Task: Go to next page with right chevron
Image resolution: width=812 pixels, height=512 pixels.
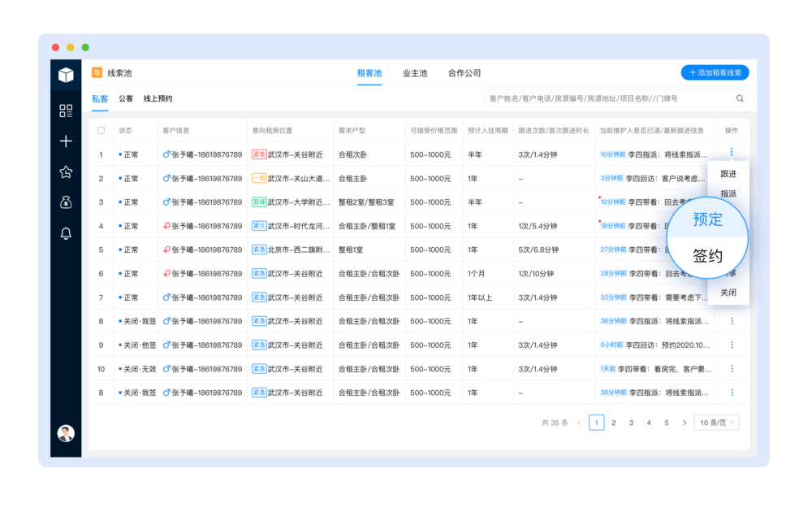Action: (x=684, y=423)
